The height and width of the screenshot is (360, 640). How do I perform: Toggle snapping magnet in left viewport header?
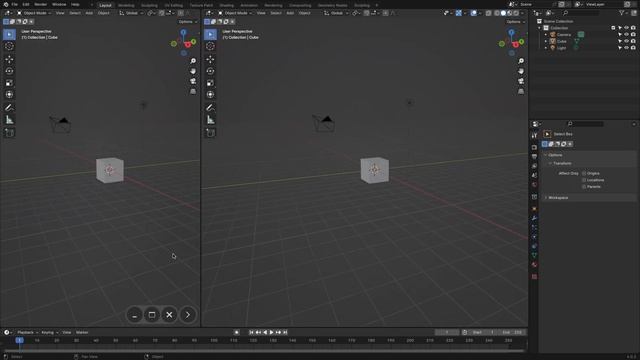(x=162, y=13)
